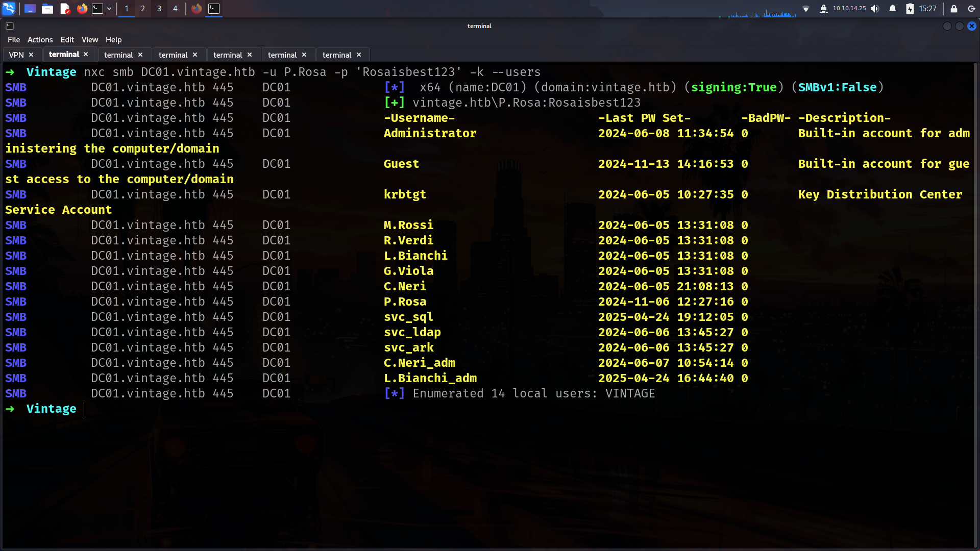Minimize the terminal window
Viewport: 980px width, 551px height.
[x=947, y=26]
